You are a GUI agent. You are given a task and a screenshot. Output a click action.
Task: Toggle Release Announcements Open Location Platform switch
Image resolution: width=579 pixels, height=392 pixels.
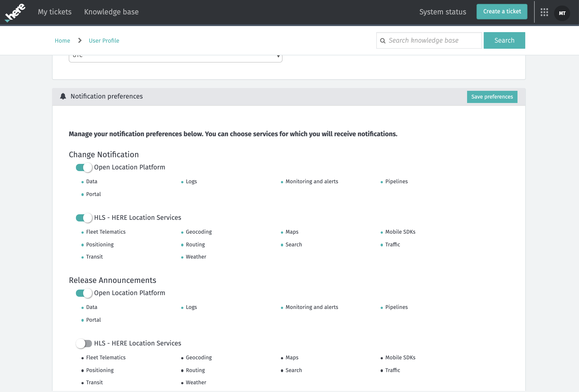pyautogui.click(x=84, y=293)
